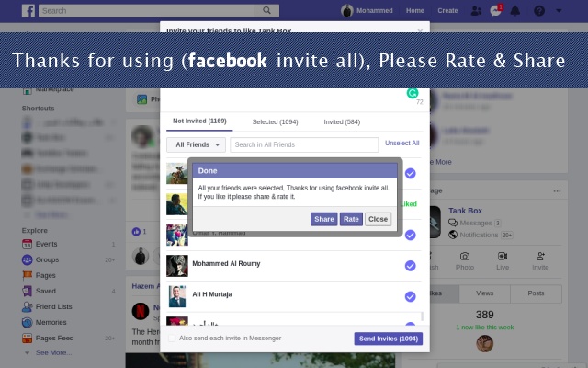
Task: Click the Rate button in Done dialog
Action: pos(351,219)
